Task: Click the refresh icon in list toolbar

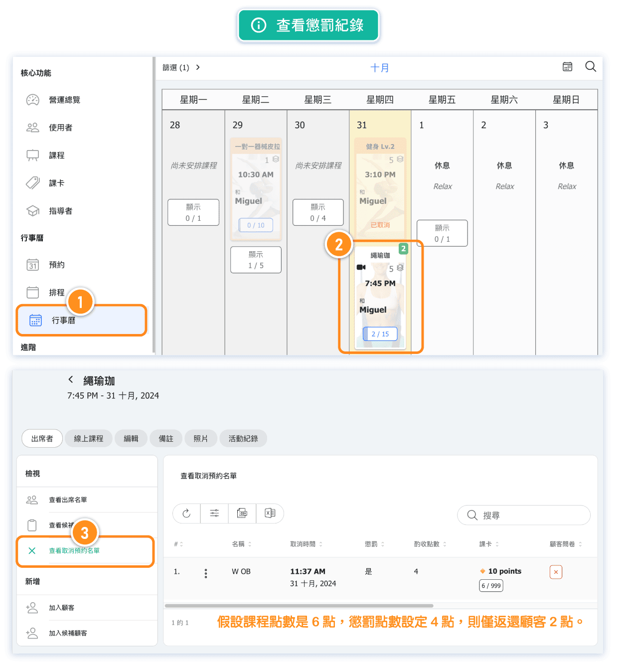Action: [x=186, y=513]
